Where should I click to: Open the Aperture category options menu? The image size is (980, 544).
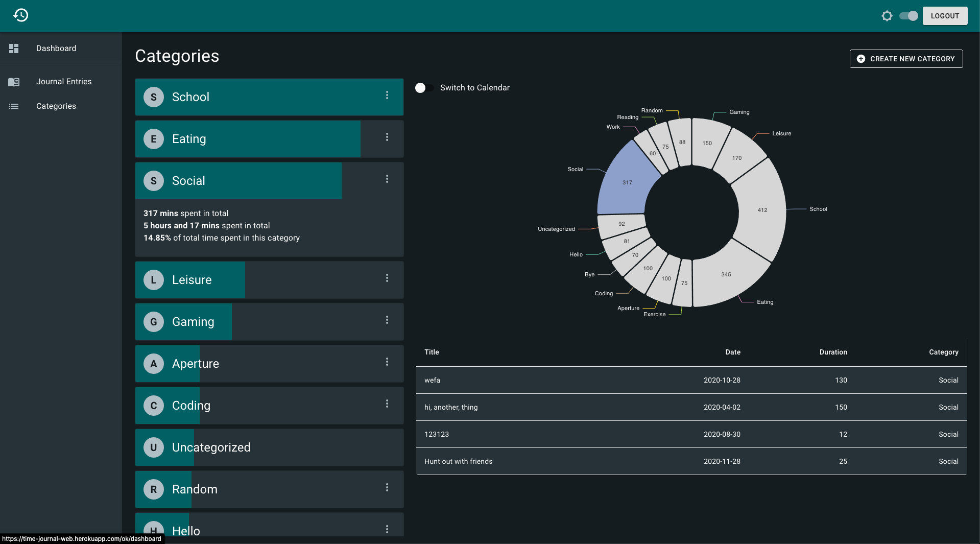pos(387,362)
